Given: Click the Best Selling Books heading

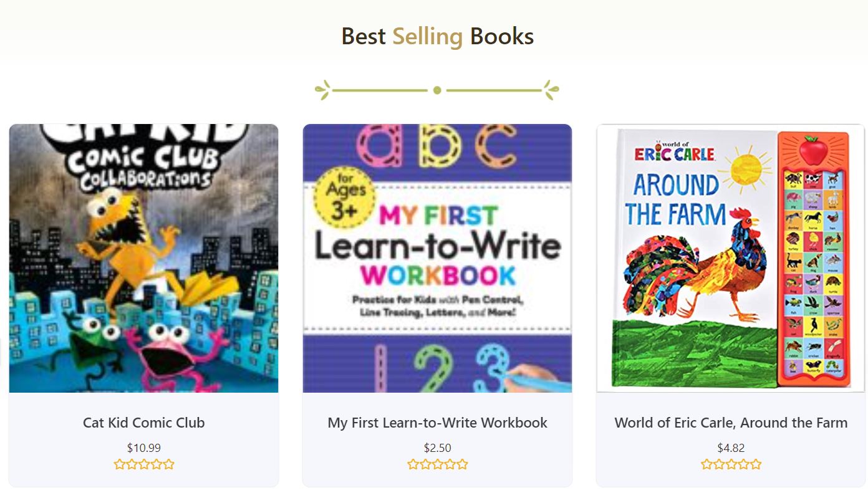Looking at the screenshot, I should tap(437, 36).
